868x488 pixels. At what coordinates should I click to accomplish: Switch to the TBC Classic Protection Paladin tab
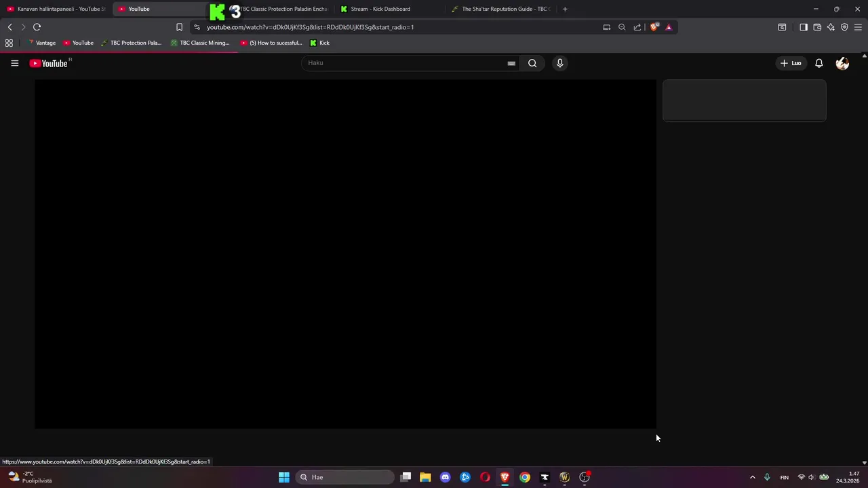tap(278, 9)
